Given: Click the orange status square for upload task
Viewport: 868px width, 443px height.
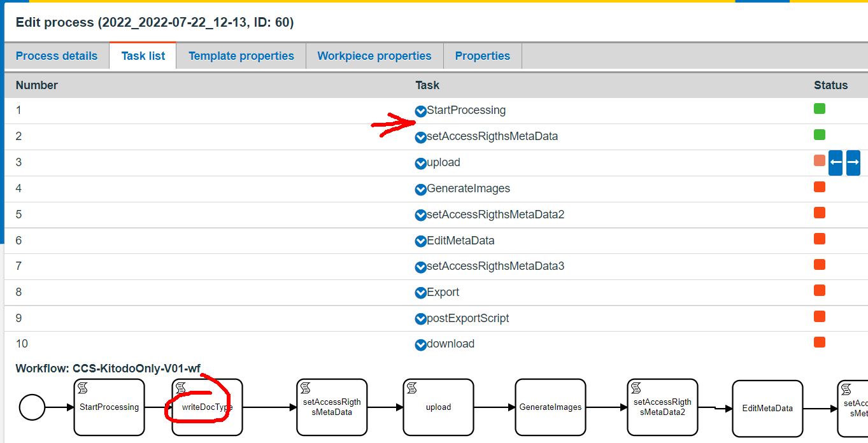Looking at the screenshot, I should [820, 160].
